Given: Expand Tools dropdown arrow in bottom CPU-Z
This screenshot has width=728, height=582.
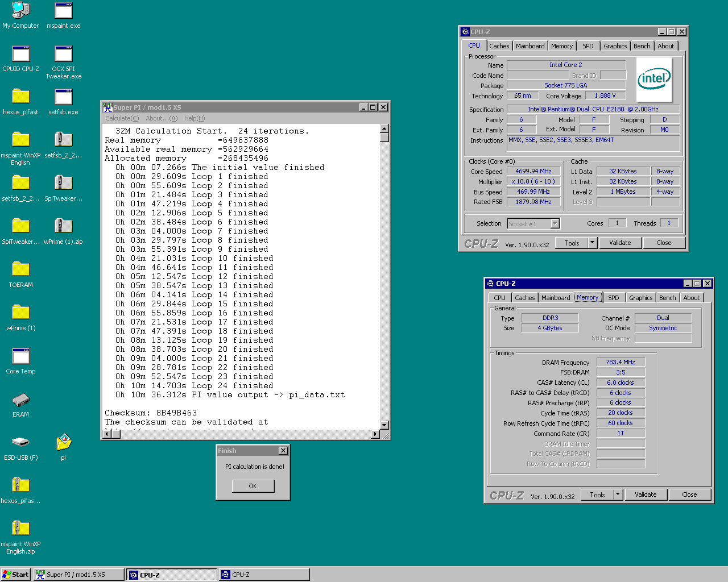Looking at the screenshot, I should tap(618, 494).
